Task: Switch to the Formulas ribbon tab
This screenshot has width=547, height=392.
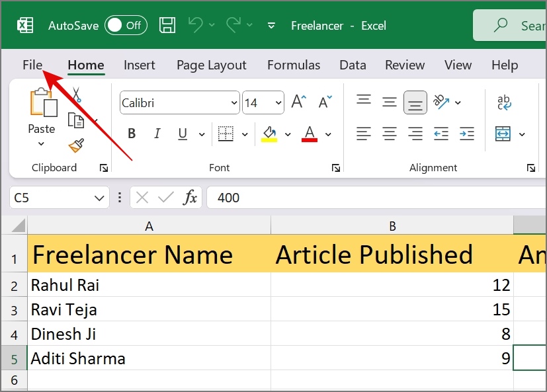Action: pos(293,65)
